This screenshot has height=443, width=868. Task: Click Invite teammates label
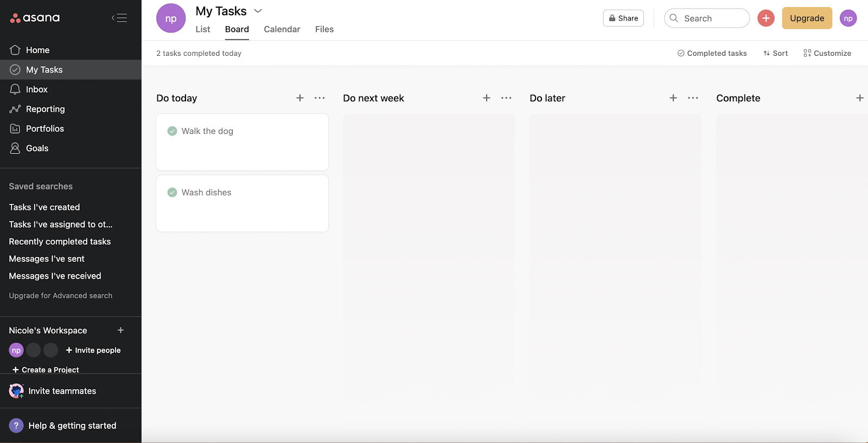[x=62, y=391]
